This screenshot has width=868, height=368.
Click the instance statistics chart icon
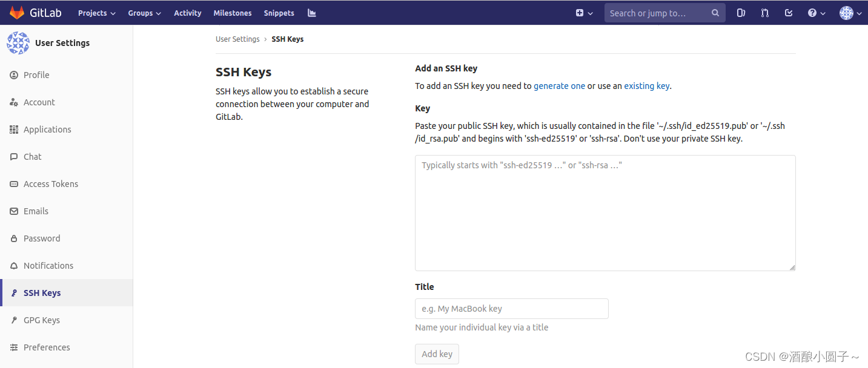pos(312,13)
